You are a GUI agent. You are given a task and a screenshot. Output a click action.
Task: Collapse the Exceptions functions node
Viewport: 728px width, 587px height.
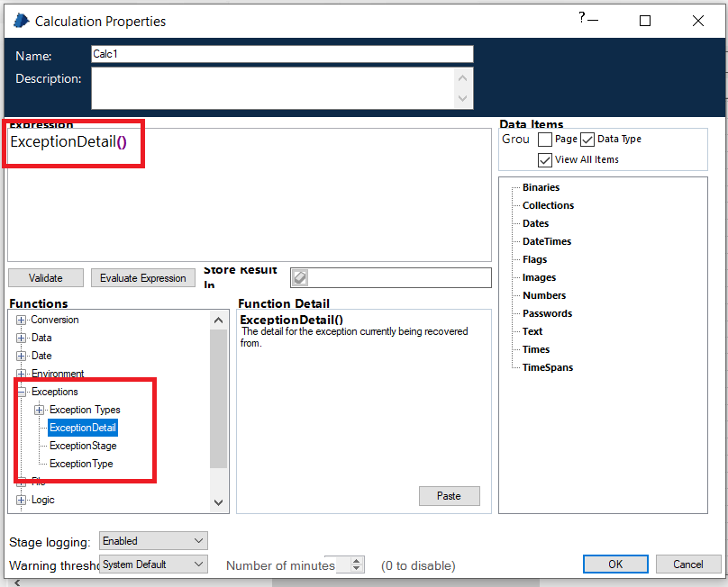pos(22,392)
